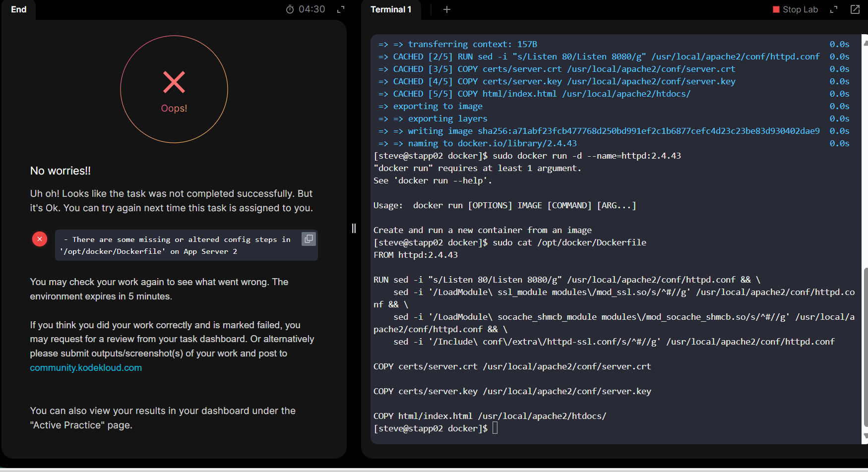Click the 'No worries!!' heading
Image resolution: width=868 pixels, height=472 pixels.
click(61, 171)
